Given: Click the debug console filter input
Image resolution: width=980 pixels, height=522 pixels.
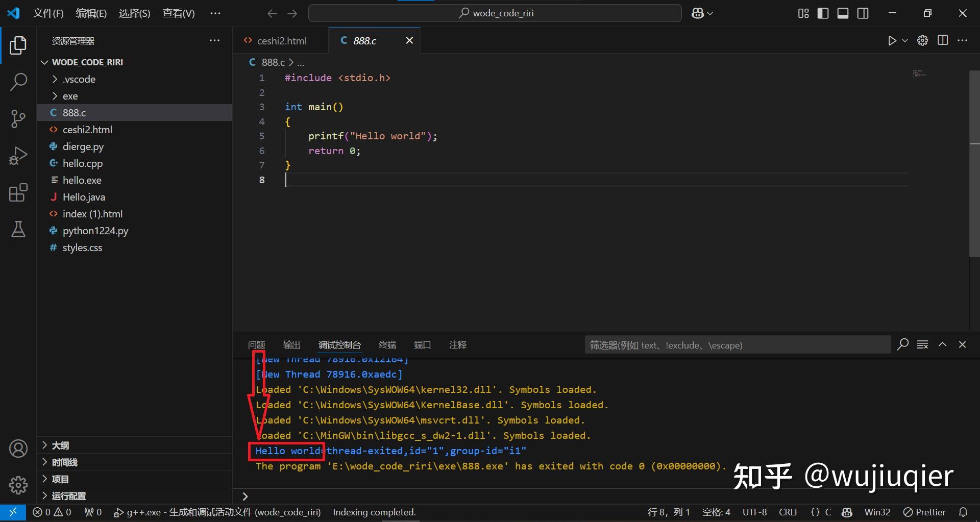Looking at the screenshot, I should [x=738, y=345].
